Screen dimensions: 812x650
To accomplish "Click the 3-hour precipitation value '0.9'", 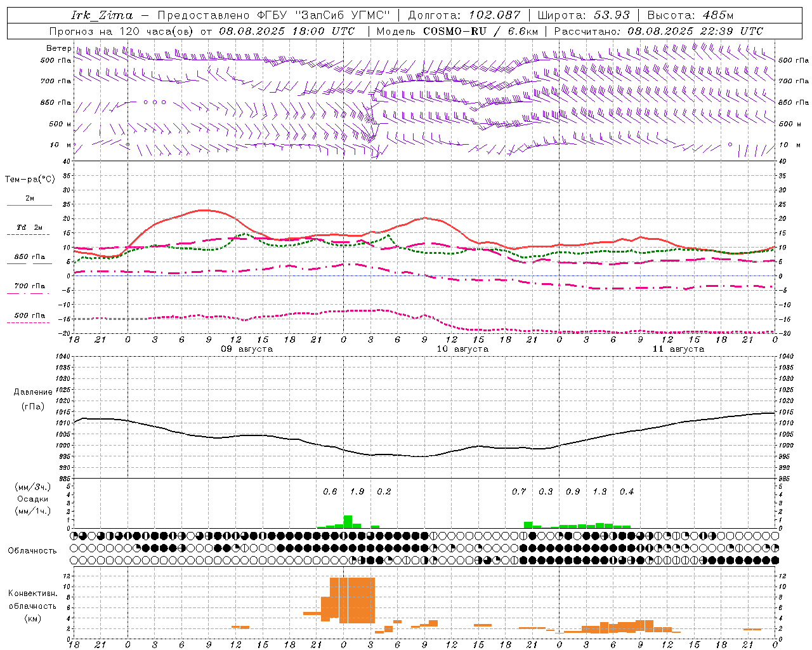I will pos(573,491).
